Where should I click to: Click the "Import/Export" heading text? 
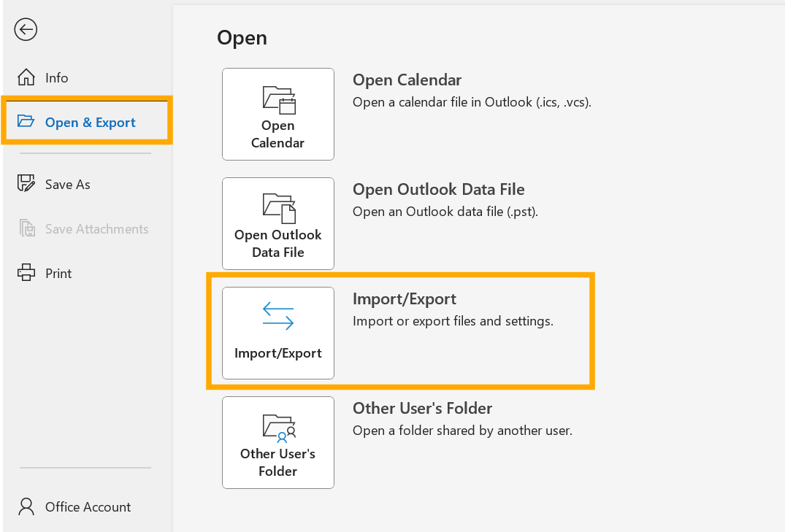pyautogui.click(x=405, y=298)
